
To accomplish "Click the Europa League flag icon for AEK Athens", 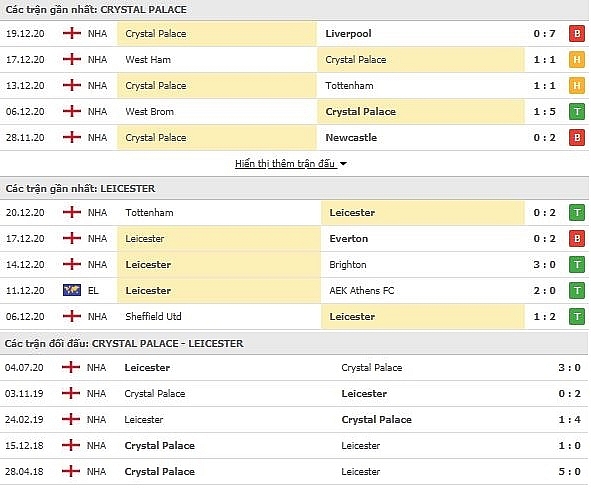I will [72, 290].
